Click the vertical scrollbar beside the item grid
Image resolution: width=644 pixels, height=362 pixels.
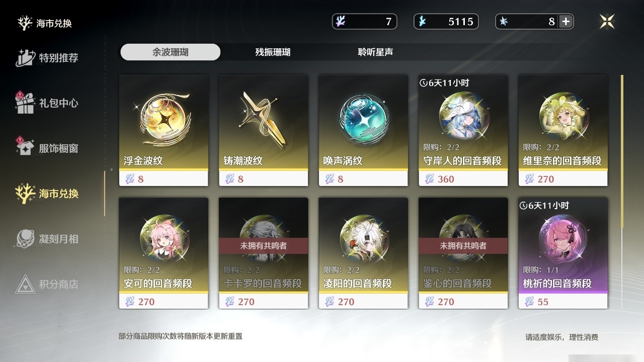pos(622,191)
